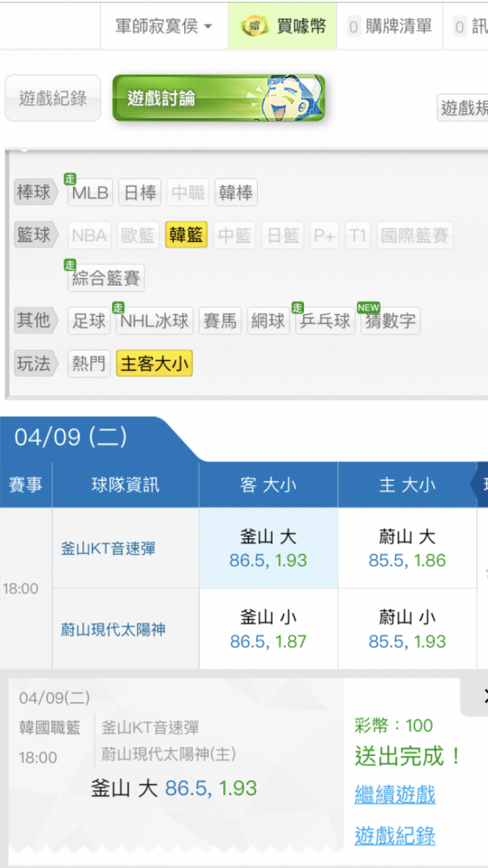Click the NEW badge on 猜數字
This screenshot has width=488, height=868.
pos(368,307)
